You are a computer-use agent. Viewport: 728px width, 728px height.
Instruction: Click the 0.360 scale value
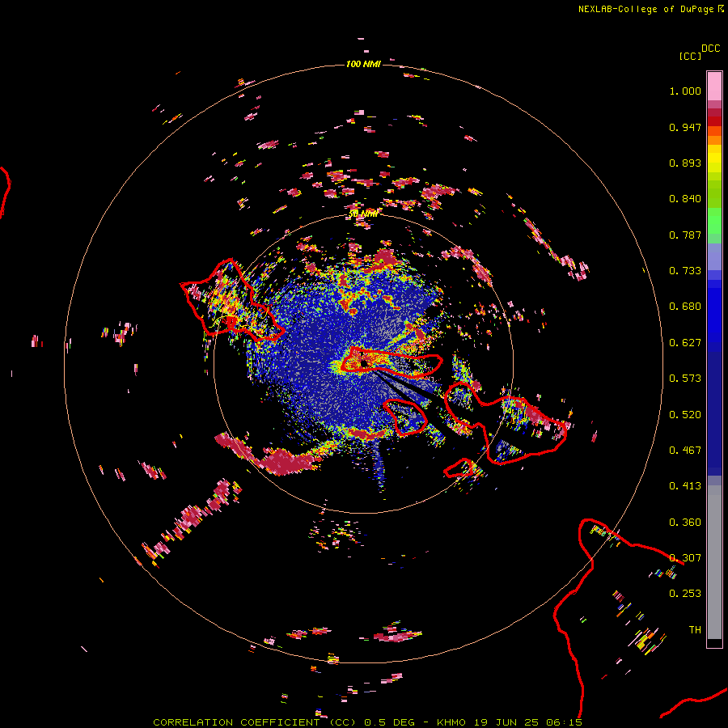pyautogui.click(x=685, y=523)
